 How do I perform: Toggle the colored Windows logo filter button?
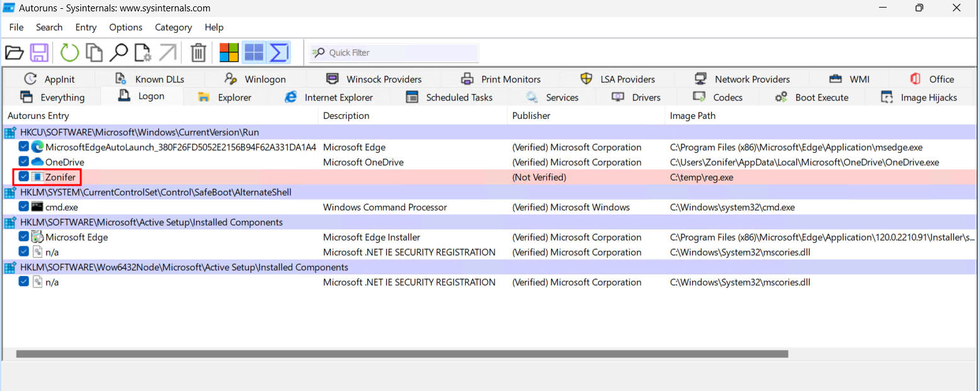tap(229, 52)
